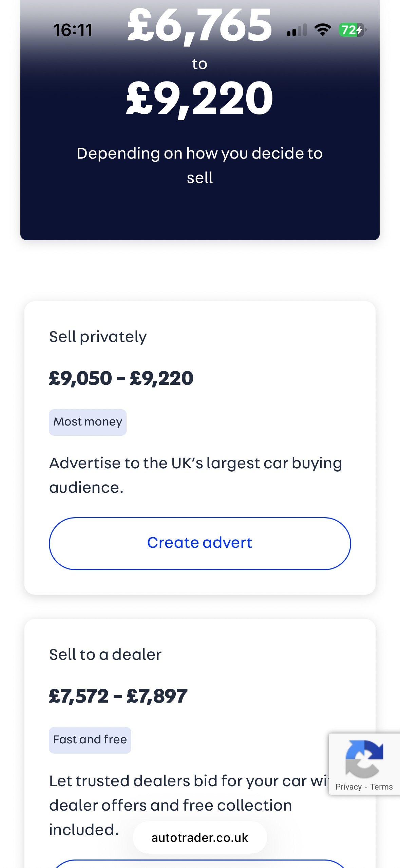Tap the cellular signal bars icon
Screen dimensions: 400x868
(x=297, y=30)
